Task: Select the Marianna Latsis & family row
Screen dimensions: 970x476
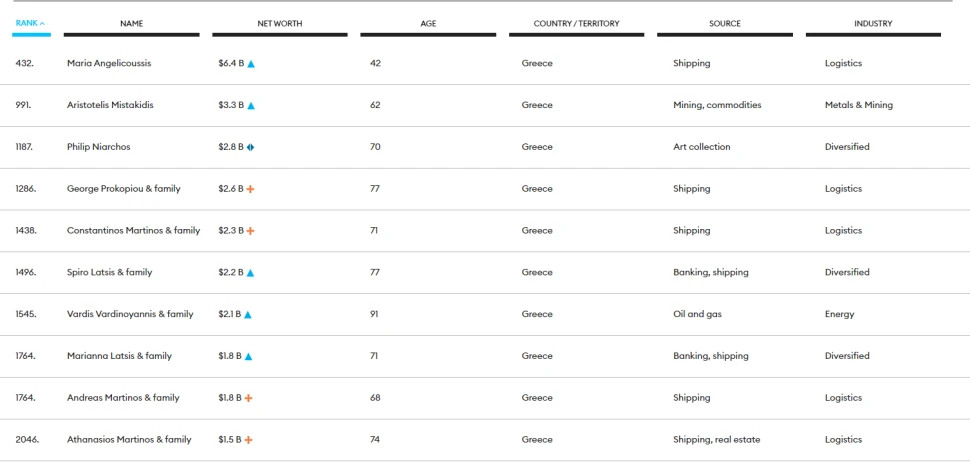Action: click(x=485, y=356)
